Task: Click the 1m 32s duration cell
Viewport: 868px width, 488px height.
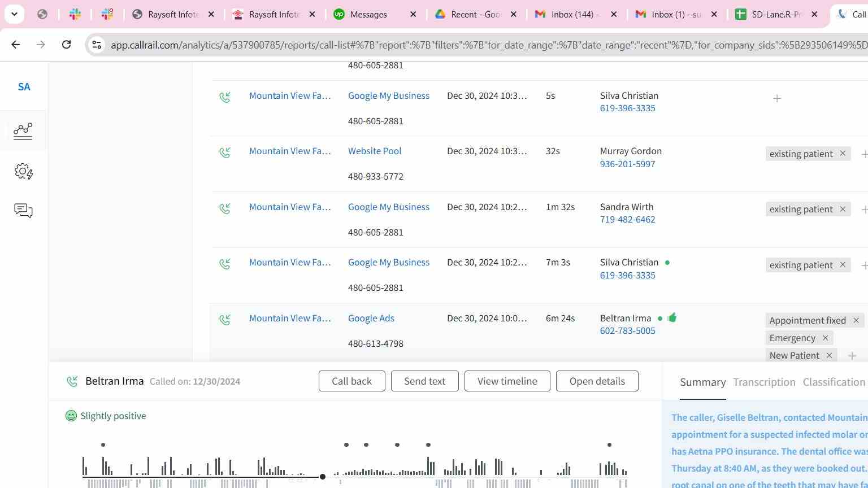Action: (x=560, y=207)
